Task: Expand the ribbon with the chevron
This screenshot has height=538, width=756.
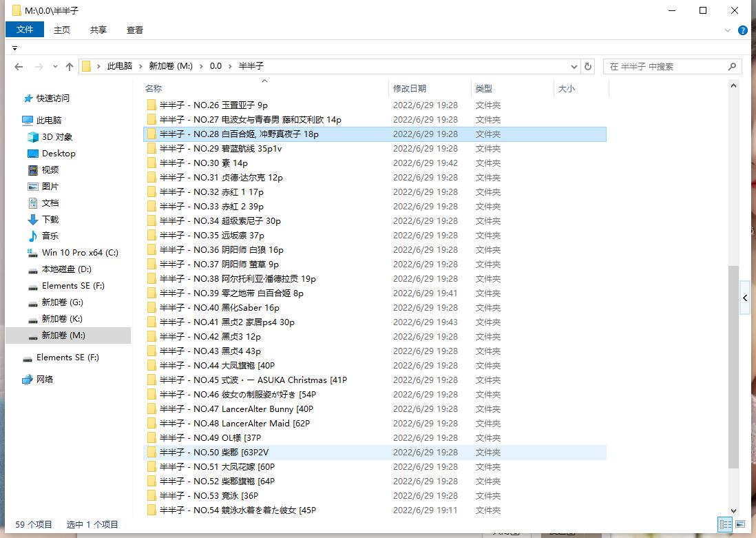Action: tap(728, 30)
